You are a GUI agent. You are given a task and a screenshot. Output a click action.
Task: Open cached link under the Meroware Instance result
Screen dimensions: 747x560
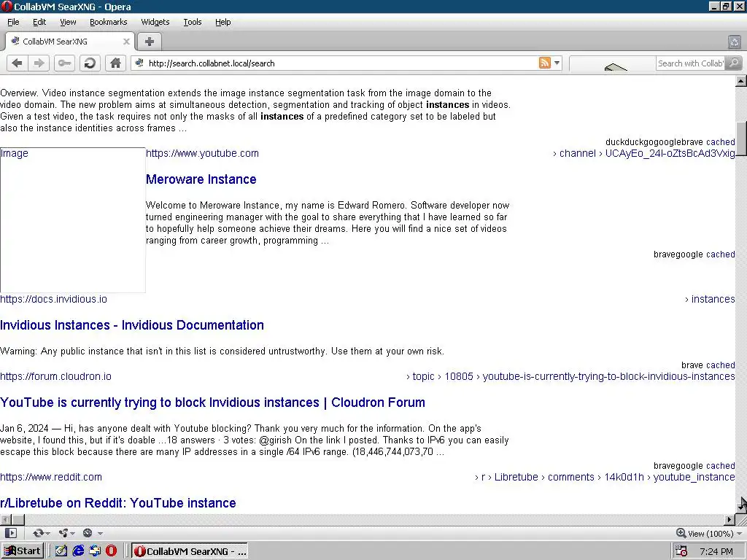point(720,254)
